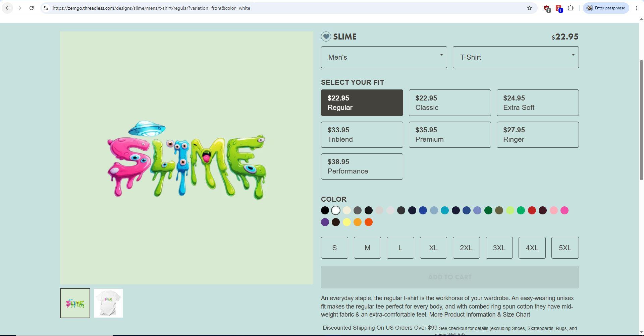
Task: Open the T-Shirt product type dropdown
Action: click(516, 57)
